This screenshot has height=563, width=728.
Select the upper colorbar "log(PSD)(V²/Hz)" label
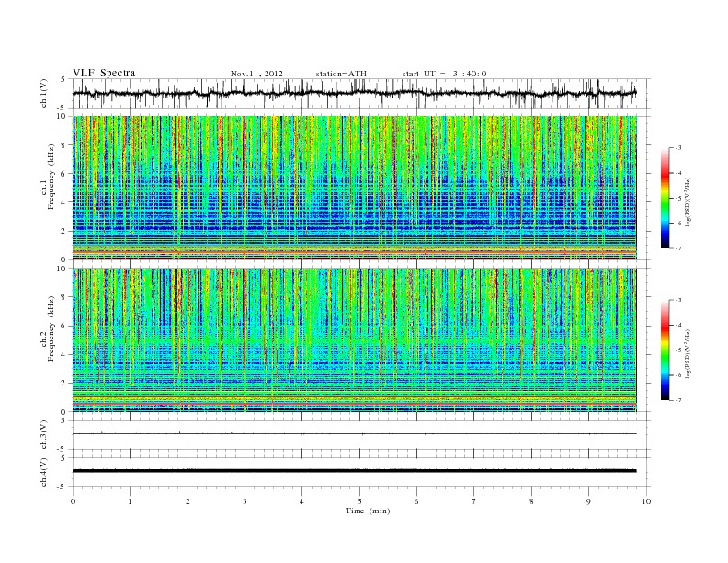click(688, 201)
